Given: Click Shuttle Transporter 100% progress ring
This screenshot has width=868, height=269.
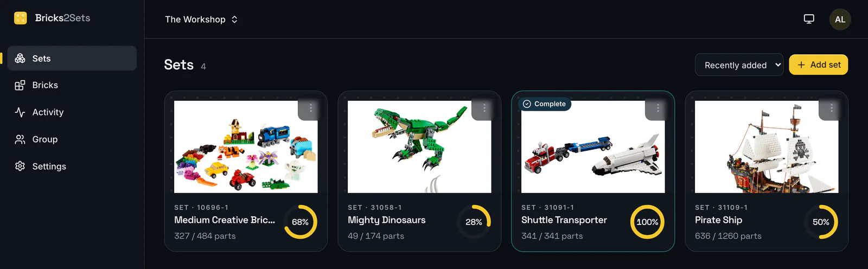Looking at the screenshot, I should coord(647,222).
